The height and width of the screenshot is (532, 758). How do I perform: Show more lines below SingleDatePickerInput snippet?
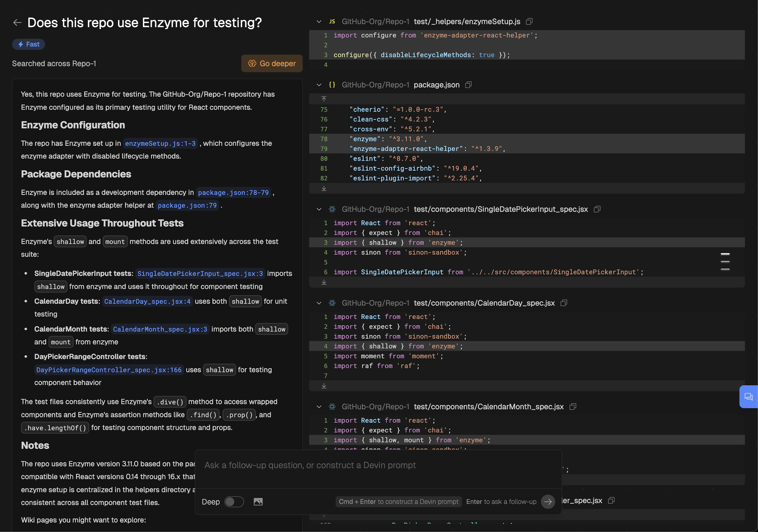point(324,282)
